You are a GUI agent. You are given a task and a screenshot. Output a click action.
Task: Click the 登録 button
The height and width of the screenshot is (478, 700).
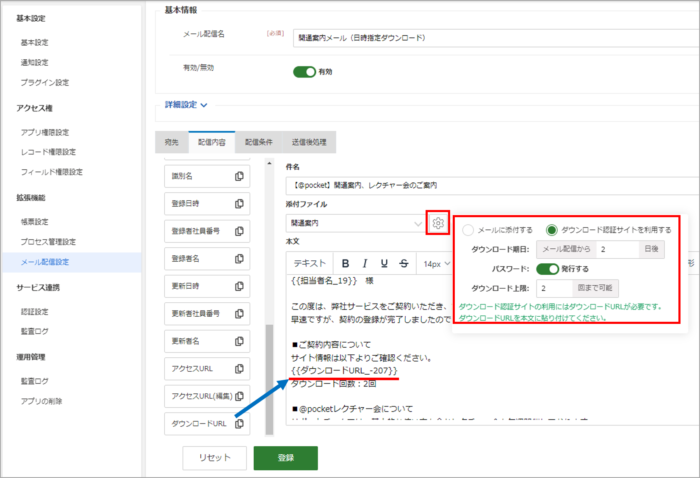pos(286,458)
